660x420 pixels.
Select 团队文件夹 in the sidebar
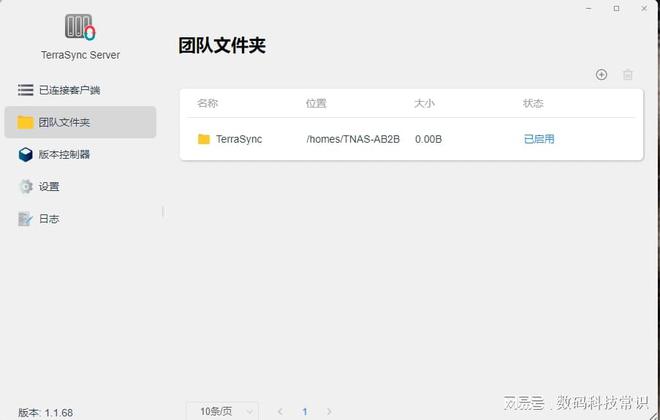[x=80, y=122]
